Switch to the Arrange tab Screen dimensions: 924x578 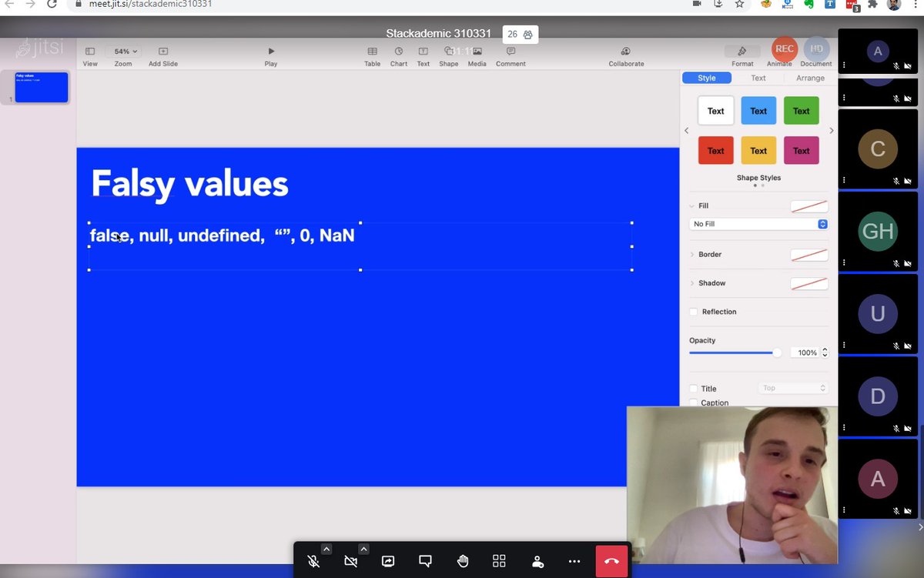(810, 78)
